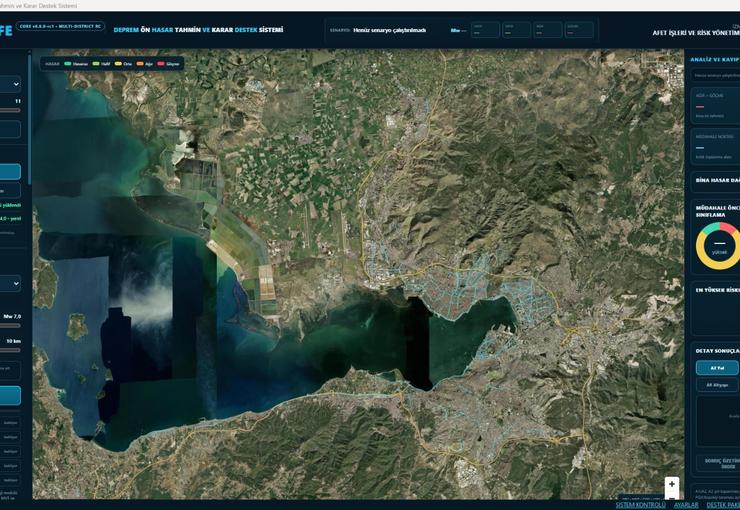The image size is (740, 510).
Task: Open AYARLAR link in footer
Action: (686, 505)
